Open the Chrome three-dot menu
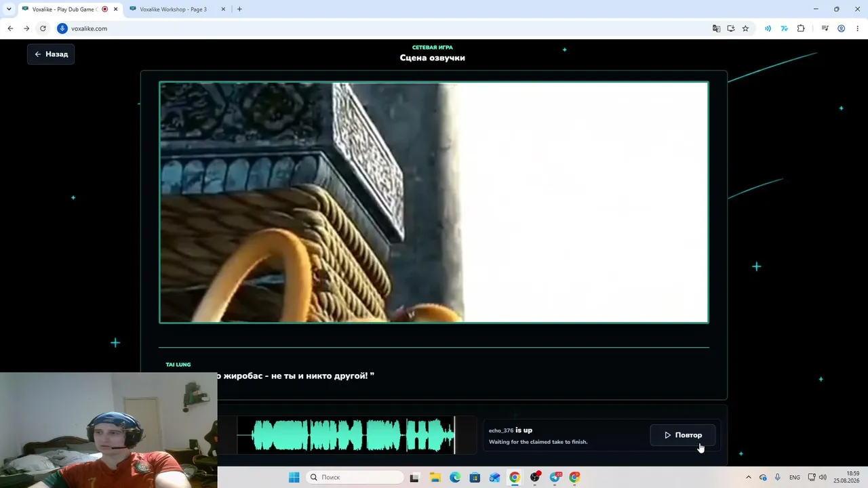The width and height of the screenshot is (868, 488). point(857,28)
